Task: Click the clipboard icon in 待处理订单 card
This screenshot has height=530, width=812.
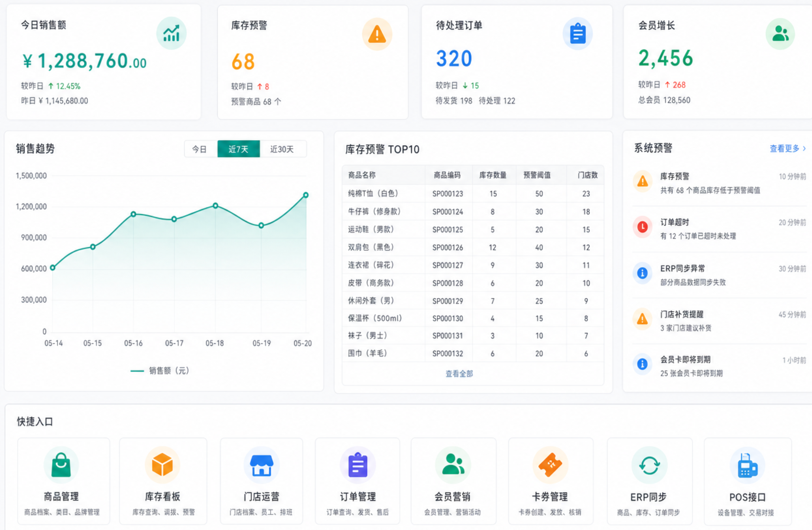Action: [578, 34]
